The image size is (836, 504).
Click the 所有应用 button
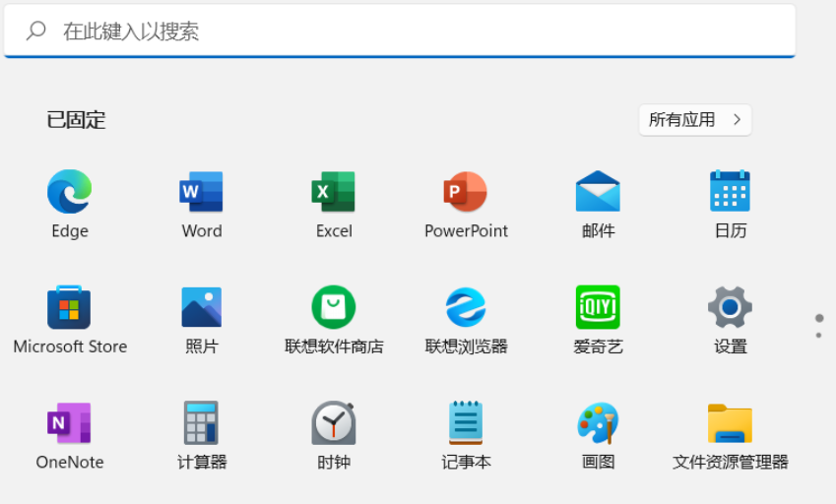click(x=694, y=120)
